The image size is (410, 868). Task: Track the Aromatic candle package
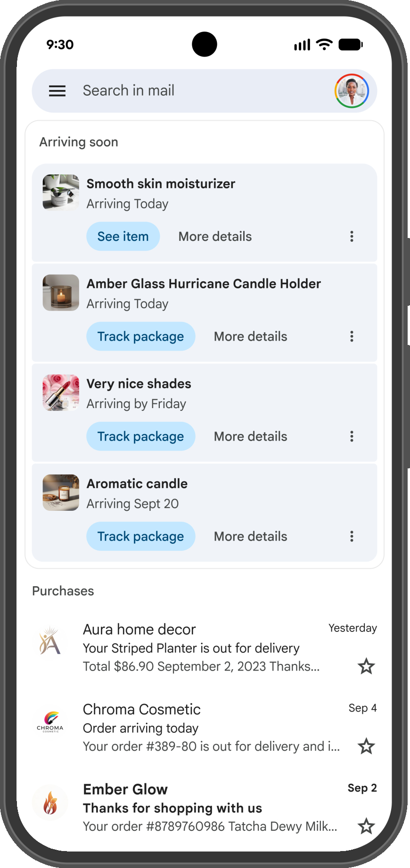(140, 536)
